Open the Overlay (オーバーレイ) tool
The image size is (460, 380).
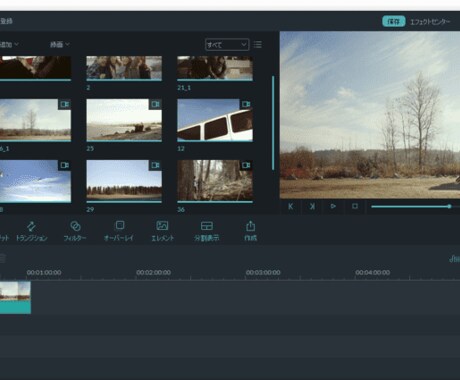pos(119,231)
